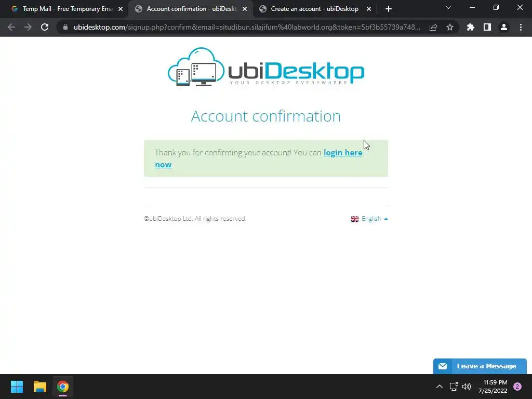Open the notification badge with 2
The width and height of the screenshot is (532, 399).
tap(517, 387)
